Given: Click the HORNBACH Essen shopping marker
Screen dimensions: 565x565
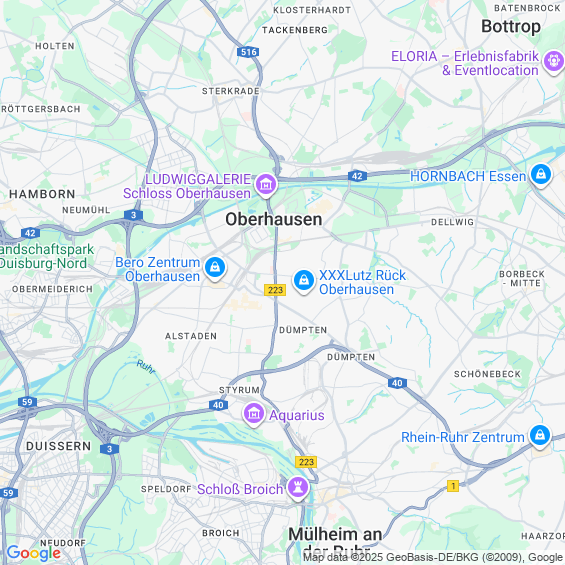Looking at the screenshot, I should [x=541, y=174].
